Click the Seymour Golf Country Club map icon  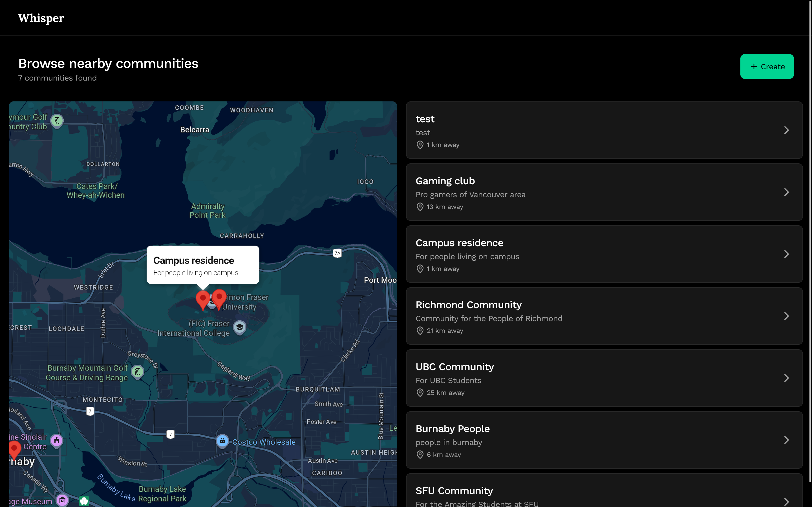[x=57, y=121]
